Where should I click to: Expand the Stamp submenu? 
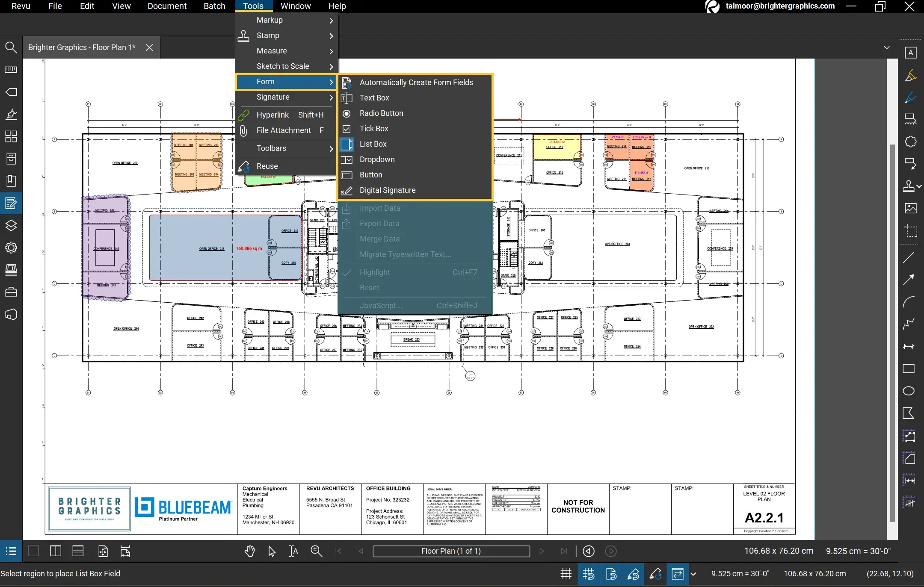click(x=287, y=35)
